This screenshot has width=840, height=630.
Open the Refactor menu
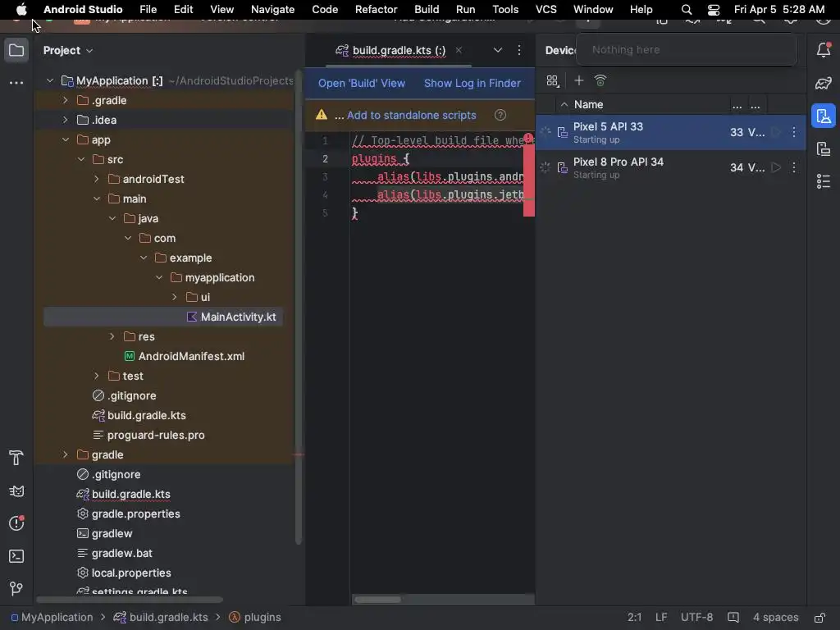point(376,10)
